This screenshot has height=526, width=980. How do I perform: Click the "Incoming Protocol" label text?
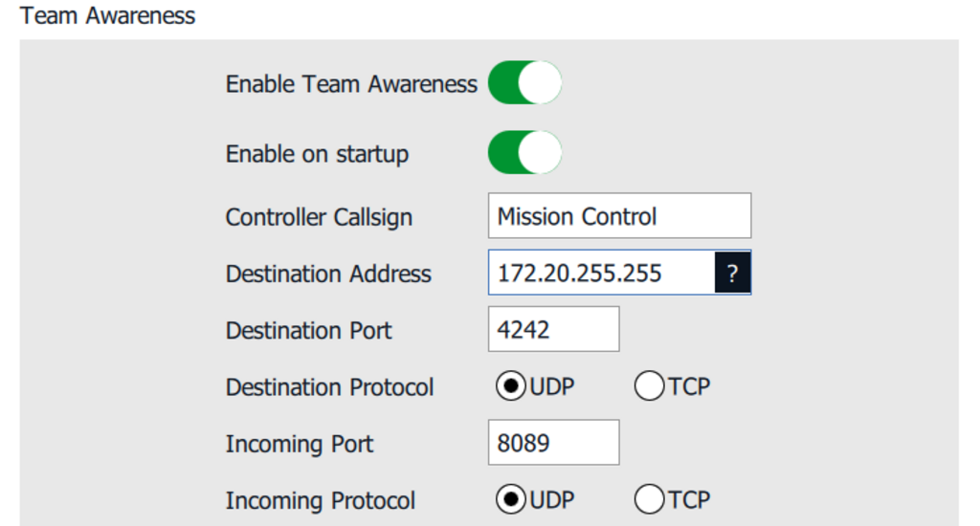(x=321, y=500)
